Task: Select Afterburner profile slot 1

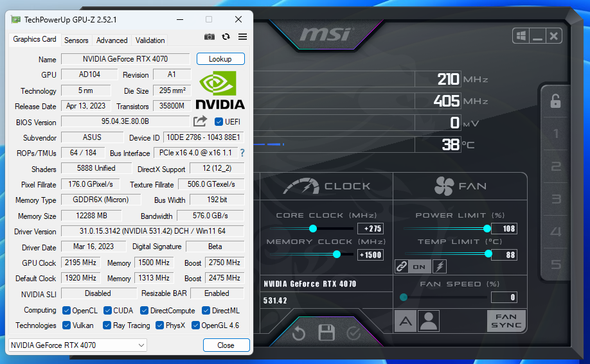Action: click(x=556, y=134)
